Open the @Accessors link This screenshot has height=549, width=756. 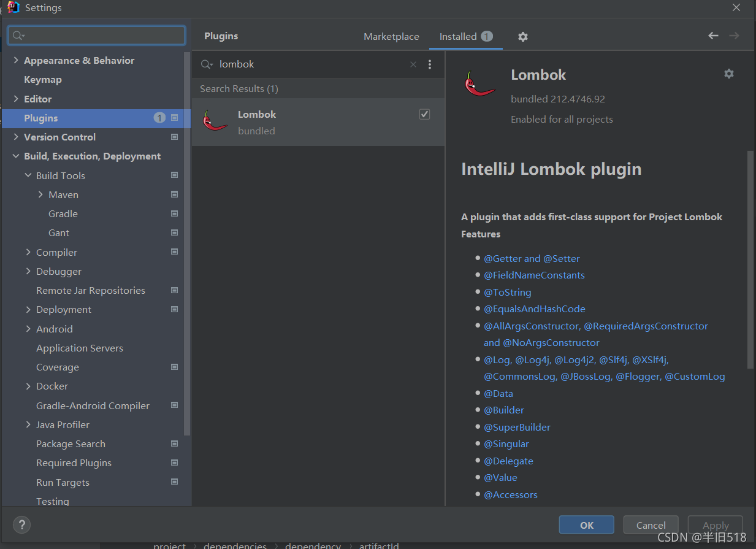[511, 494]
